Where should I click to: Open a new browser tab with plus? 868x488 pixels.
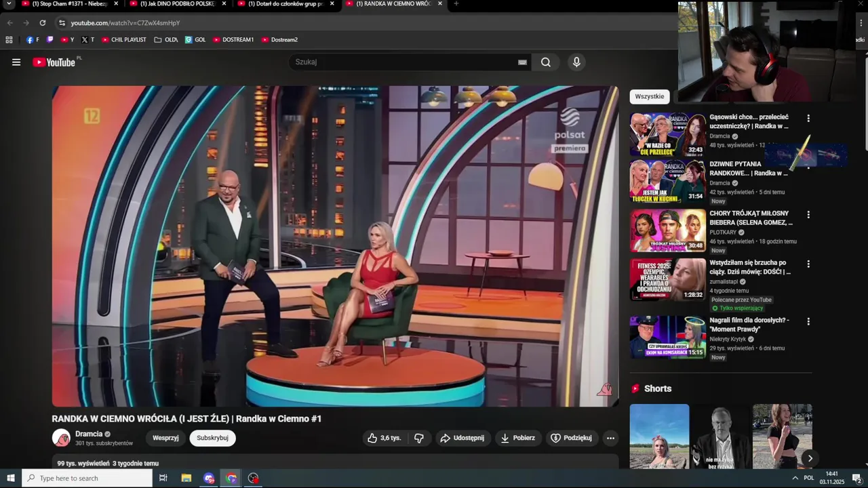click(x=456, y=3)
